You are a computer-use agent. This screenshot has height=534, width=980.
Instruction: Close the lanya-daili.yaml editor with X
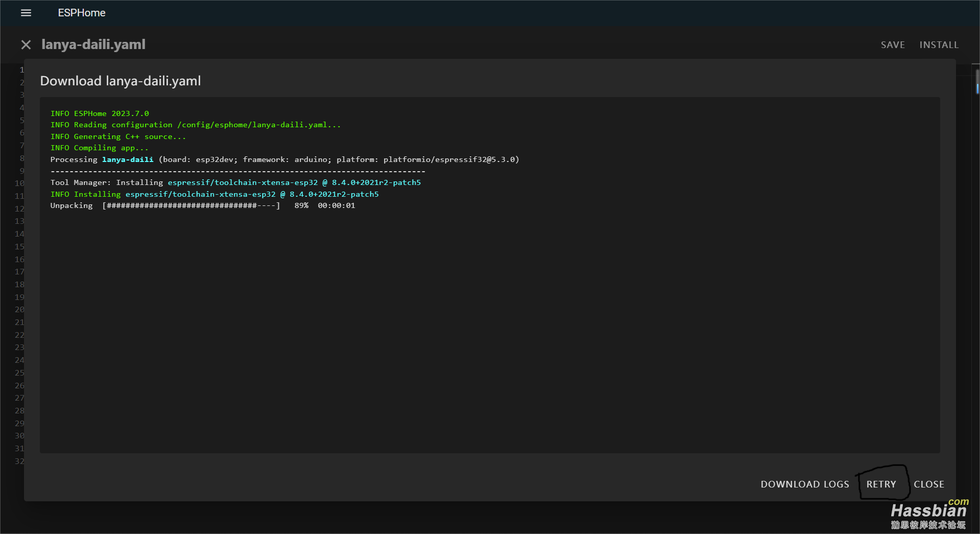pos(26,45)
